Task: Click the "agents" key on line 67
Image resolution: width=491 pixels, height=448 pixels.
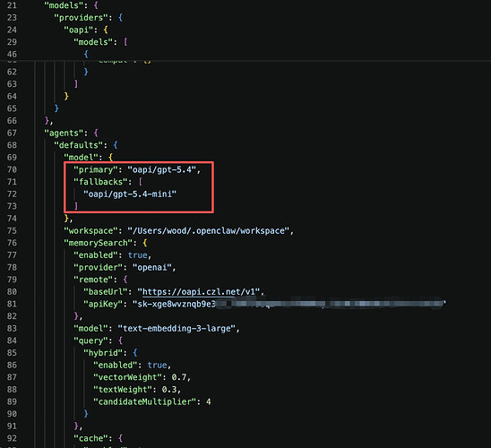Action: click(64, 133)
